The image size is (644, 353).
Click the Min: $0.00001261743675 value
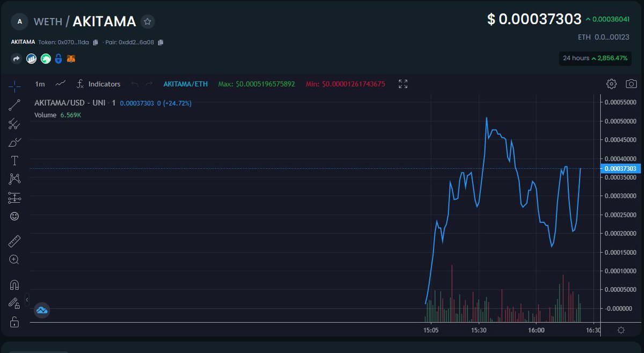coord(346,84)
